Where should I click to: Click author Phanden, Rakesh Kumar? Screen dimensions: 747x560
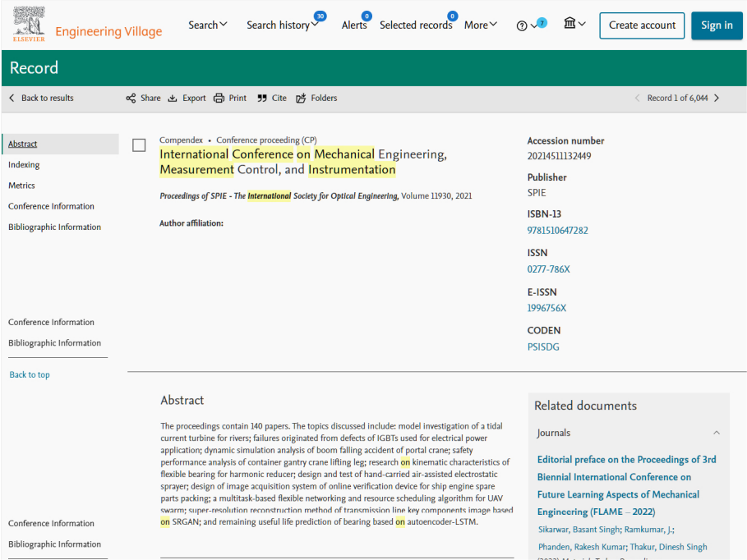[582, 547]
